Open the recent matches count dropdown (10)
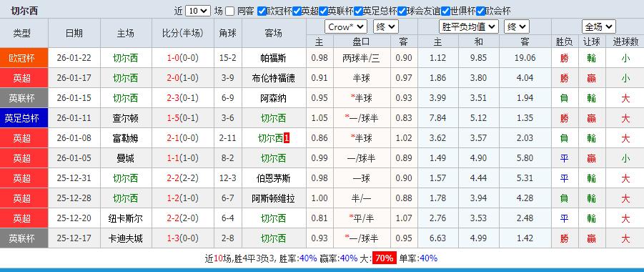Image resolution: width=644 pixels, height=272 pixels. pos(197,11)
